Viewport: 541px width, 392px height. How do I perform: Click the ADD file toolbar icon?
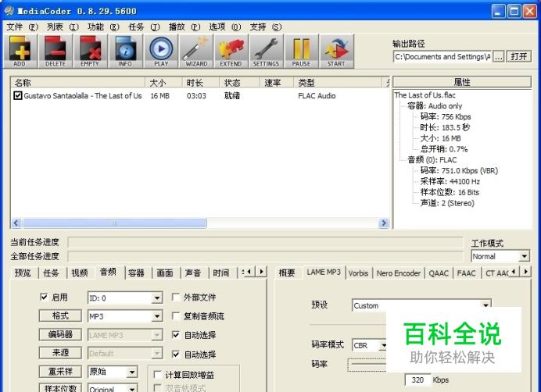click(20, 51)
